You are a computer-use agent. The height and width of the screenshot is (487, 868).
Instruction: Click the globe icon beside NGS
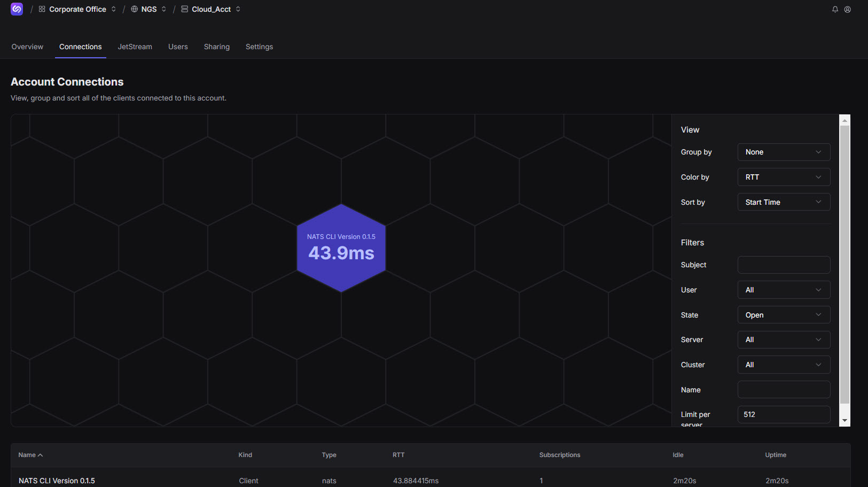134,9
